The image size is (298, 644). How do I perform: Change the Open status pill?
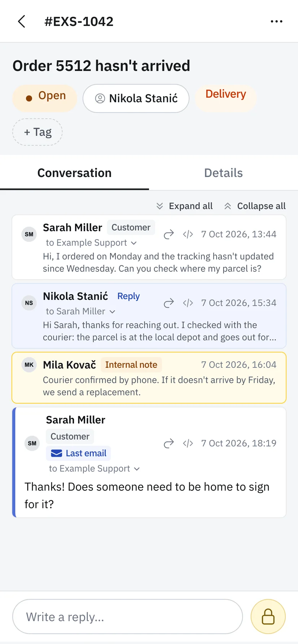click(x=45, y=98)
